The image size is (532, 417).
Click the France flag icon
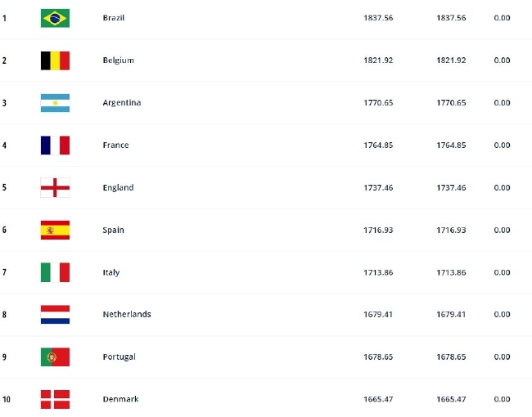[x=55, y=146]
